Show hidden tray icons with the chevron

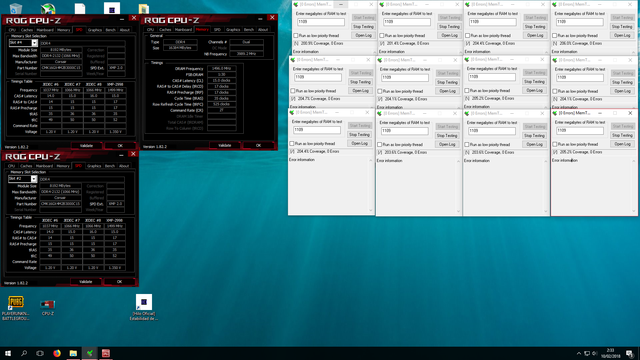pos(578,353)
